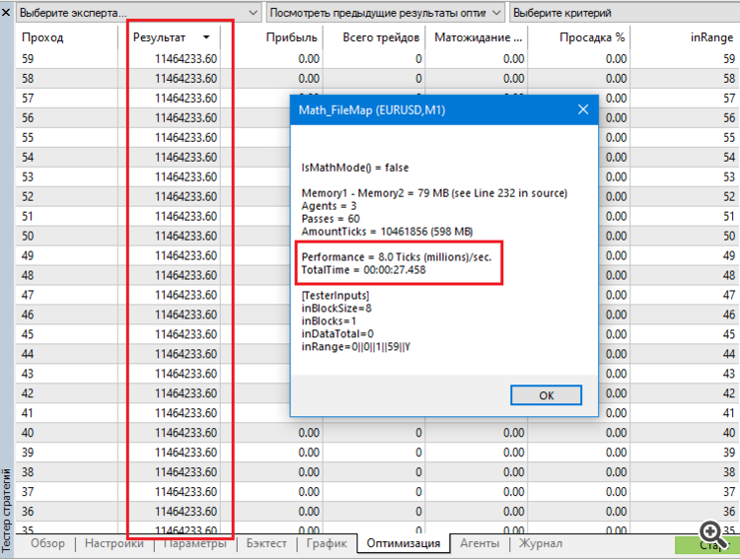Open the 'Посмотреть предыдущие результаты' dropdown

385,13
